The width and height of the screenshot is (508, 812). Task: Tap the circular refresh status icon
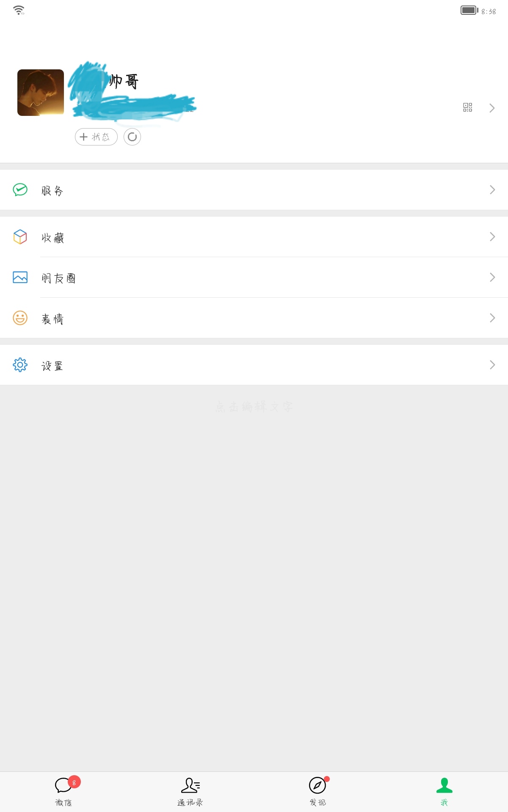tap(132, 137)
